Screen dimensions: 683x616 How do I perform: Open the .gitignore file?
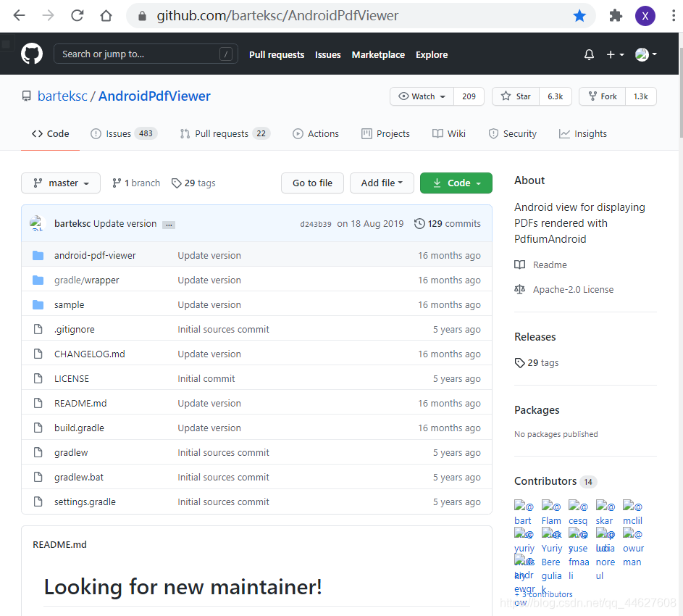pyautogui.click(x=74, y=330)
